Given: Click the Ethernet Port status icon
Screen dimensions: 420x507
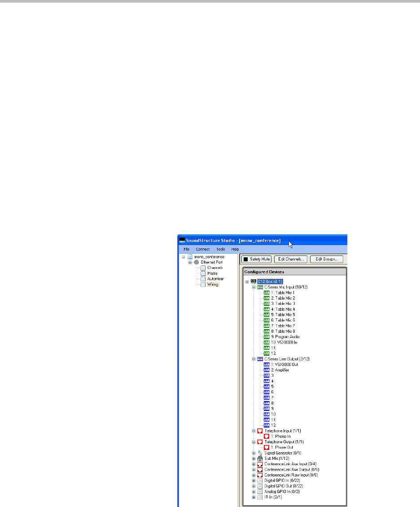Looking at the screenshot, I should click(196, 262).
